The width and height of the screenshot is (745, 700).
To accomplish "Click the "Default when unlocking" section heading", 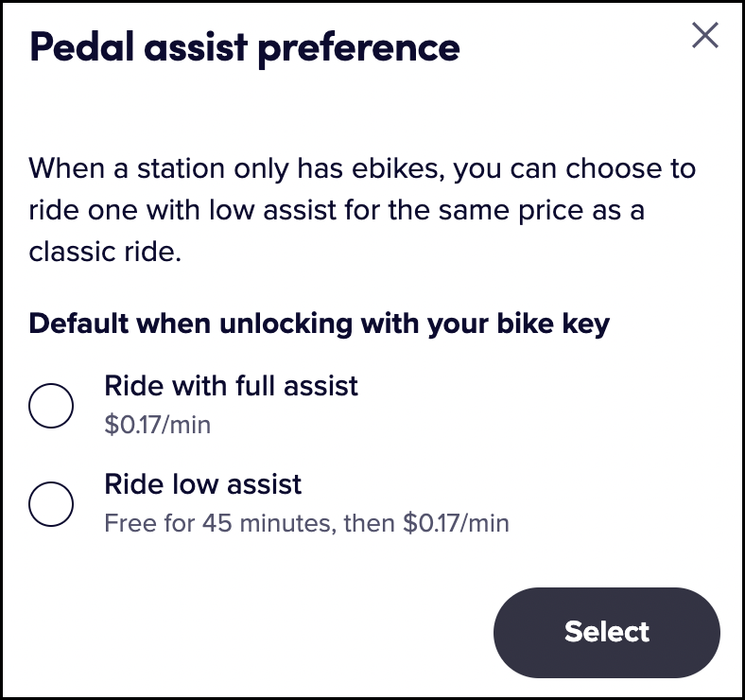I will [x=319, y=324].
